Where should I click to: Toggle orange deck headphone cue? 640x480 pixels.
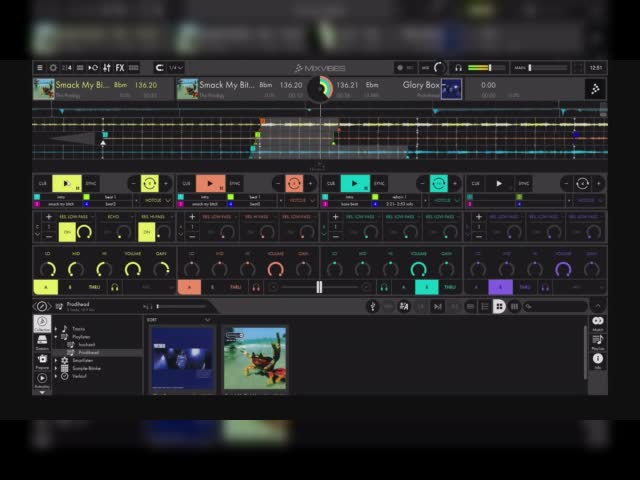[256, 287]
